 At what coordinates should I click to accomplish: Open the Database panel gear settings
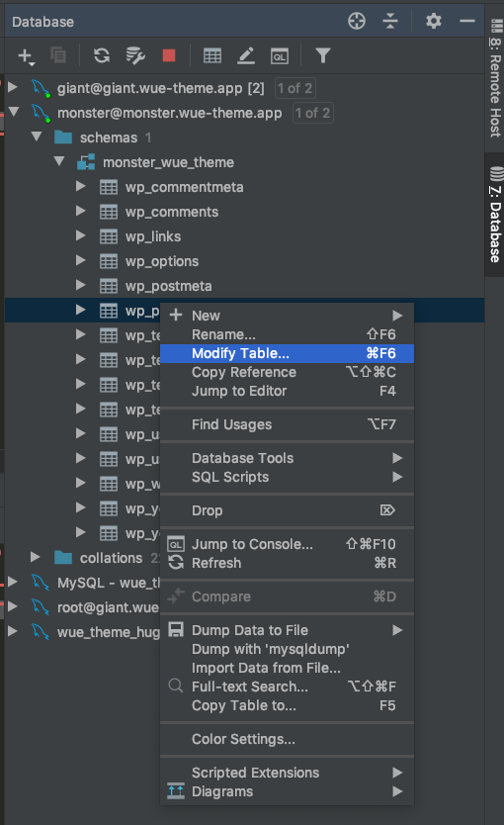click(x=434, y=21)
